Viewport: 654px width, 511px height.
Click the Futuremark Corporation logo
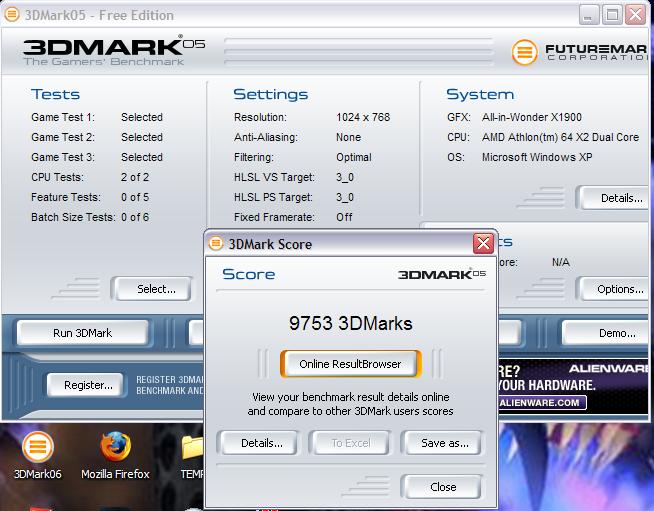point(580,52)
